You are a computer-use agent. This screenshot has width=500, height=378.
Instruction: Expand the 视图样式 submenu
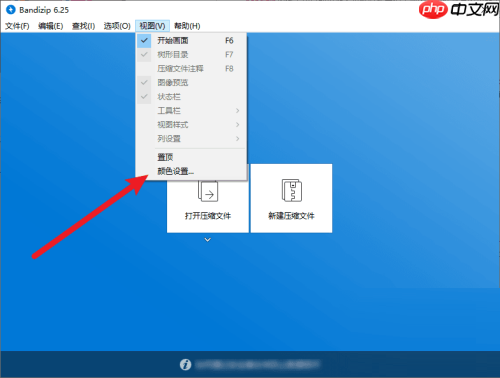click(191, 125)
